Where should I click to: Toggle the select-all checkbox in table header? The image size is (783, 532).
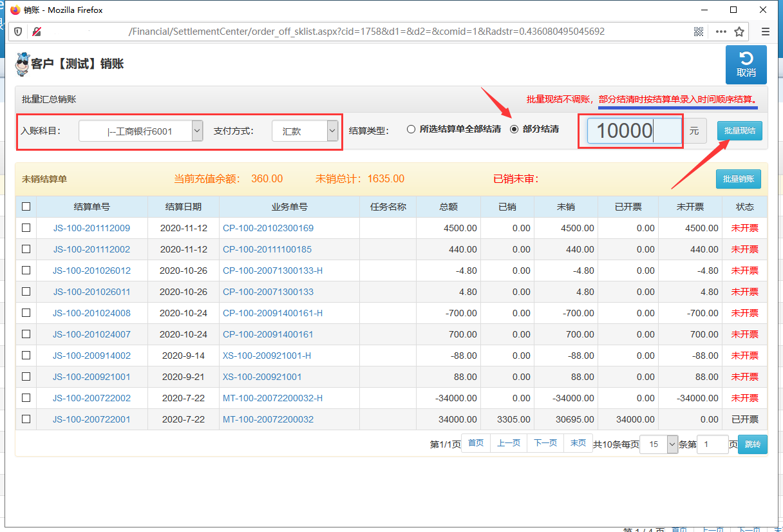tap(26, 207)
